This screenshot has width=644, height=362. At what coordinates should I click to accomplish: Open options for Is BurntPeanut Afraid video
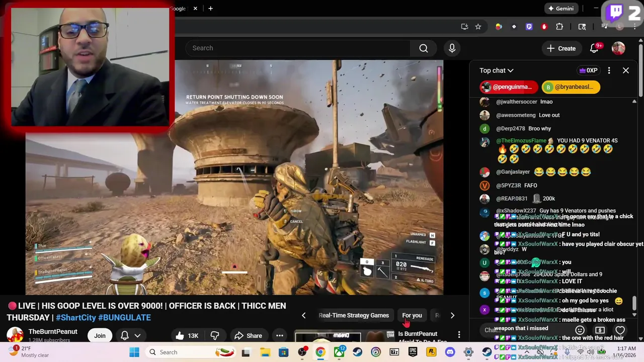459,335
